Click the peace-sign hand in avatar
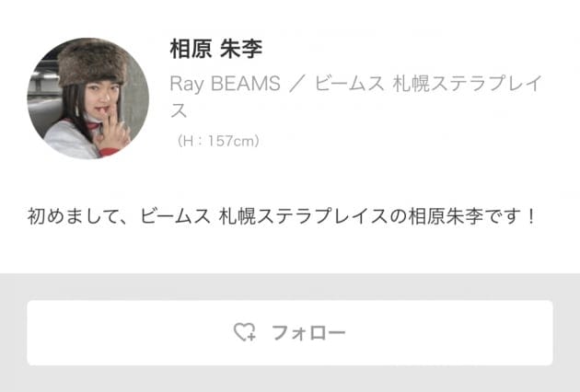Image resolution: width=580 pixels, height=392 pixels. pos(113,130)
